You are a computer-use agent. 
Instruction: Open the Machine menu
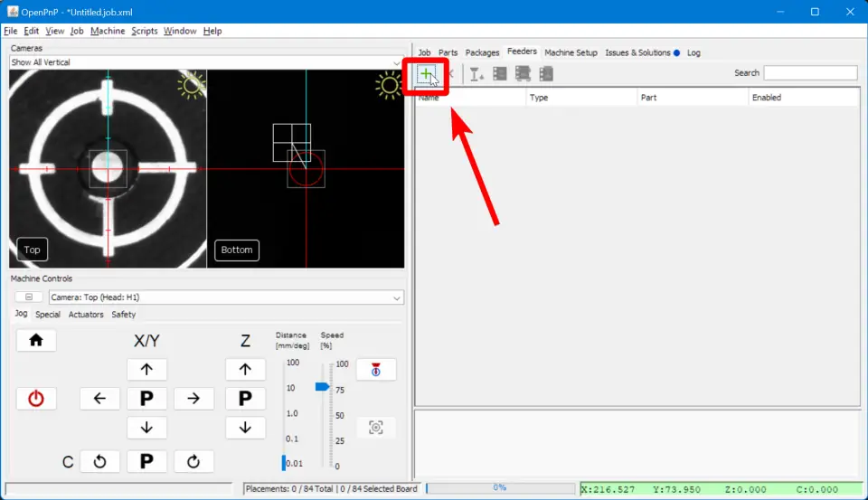click(108, 31)
